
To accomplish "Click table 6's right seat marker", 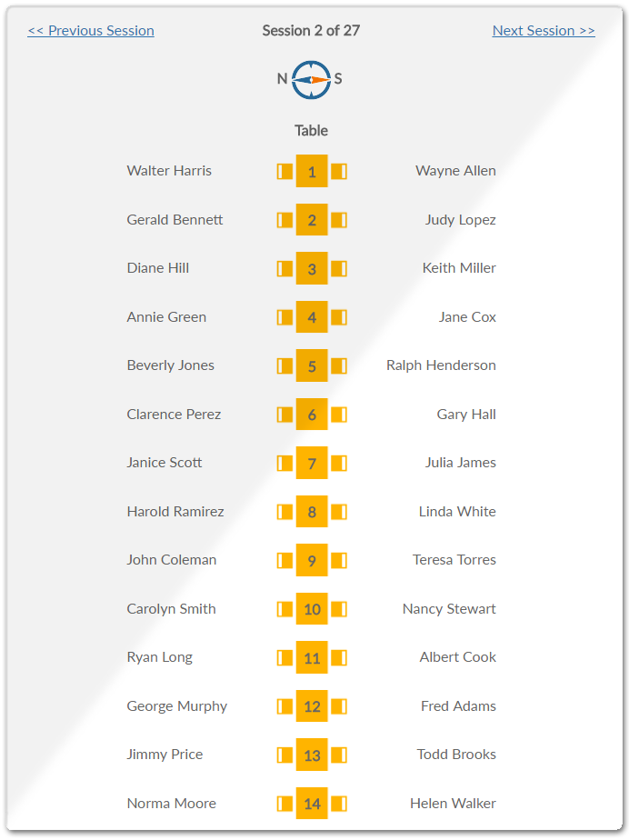I will (x=339, y=415).
